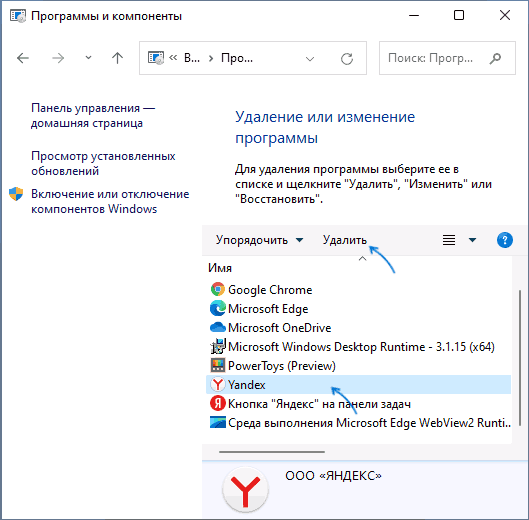This screenshot has width=529, height=520.
Task: Minimize the Программы и компоненты window
Action: (x=414, y=15)
